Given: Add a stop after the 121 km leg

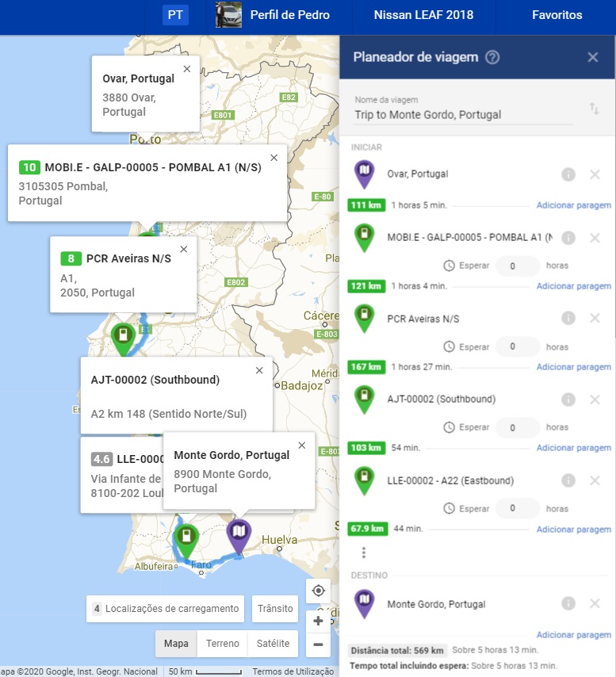Looking at the screenshot, I should 574,286.
